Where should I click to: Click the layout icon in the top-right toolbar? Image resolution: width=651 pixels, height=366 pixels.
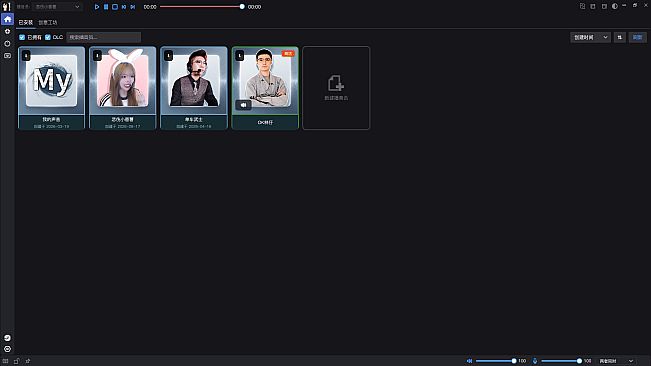coord(582,6)
